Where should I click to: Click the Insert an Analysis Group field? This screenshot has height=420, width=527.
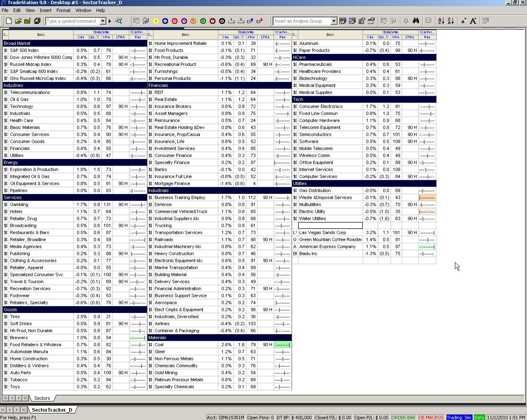pos(302,21)
